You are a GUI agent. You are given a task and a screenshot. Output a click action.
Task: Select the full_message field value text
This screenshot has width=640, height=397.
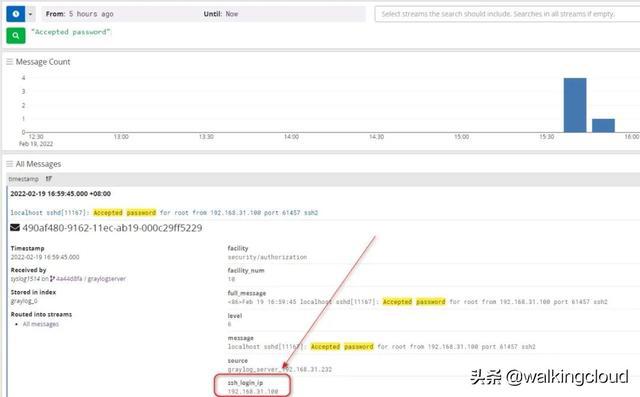click(x=417, y=302)
